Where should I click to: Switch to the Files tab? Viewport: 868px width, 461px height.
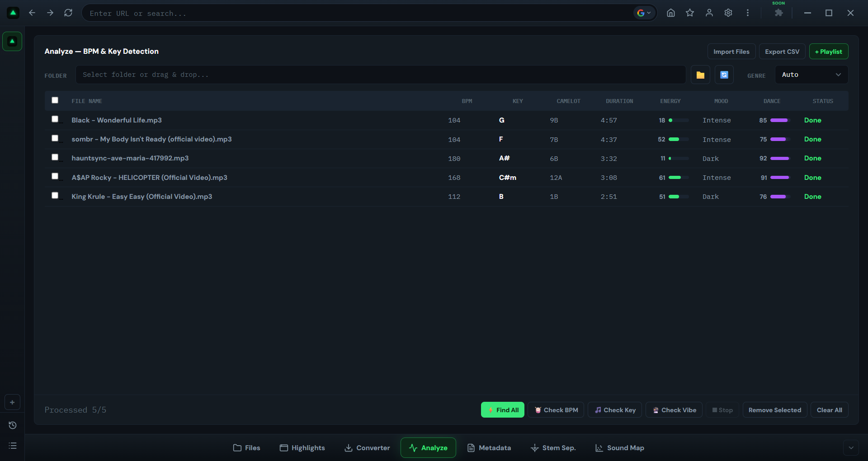click(247, 448)
